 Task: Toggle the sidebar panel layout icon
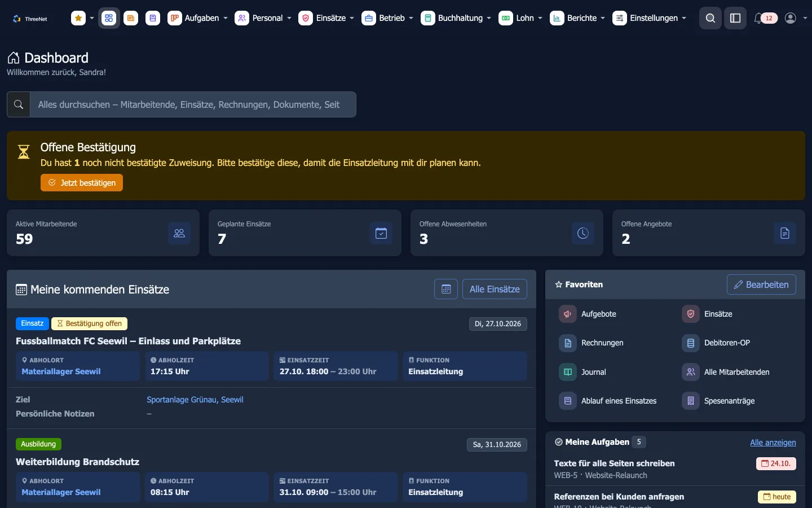(735, 18)
